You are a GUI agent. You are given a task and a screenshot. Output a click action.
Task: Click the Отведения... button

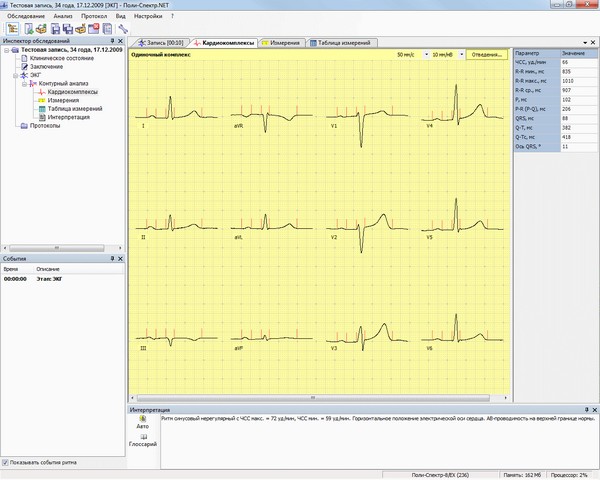486,54
